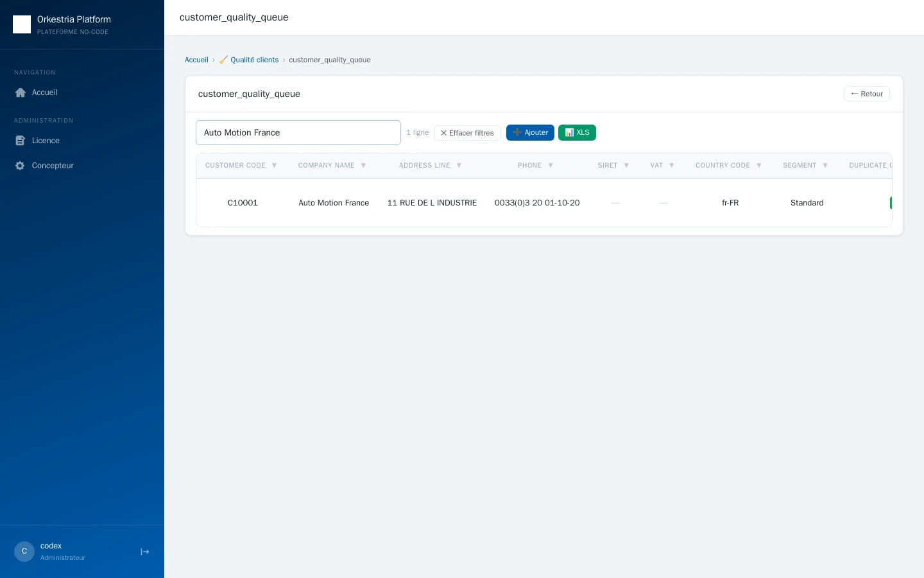Select the 11 RUE DE L INDUSTRIE cell

(x=432, y=203)
